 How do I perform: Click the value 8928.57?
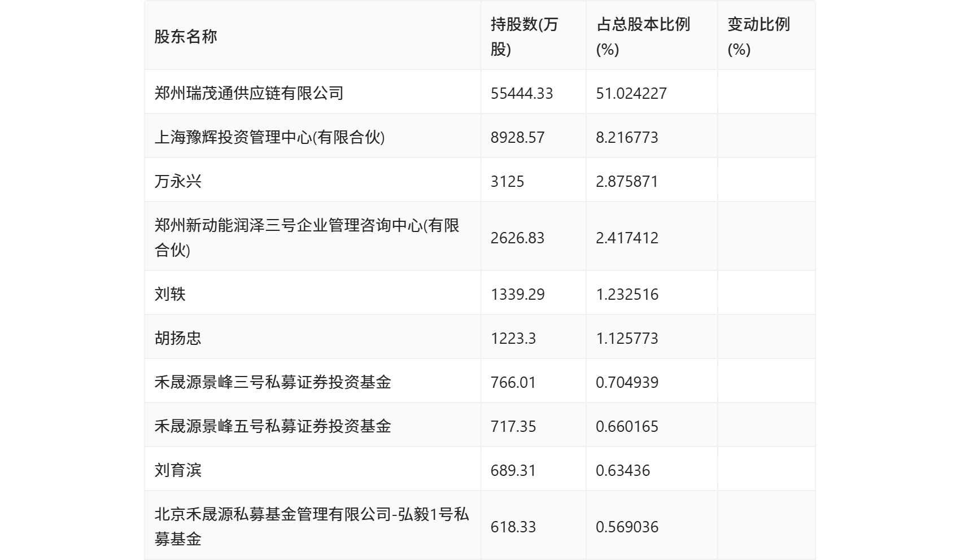517,137
